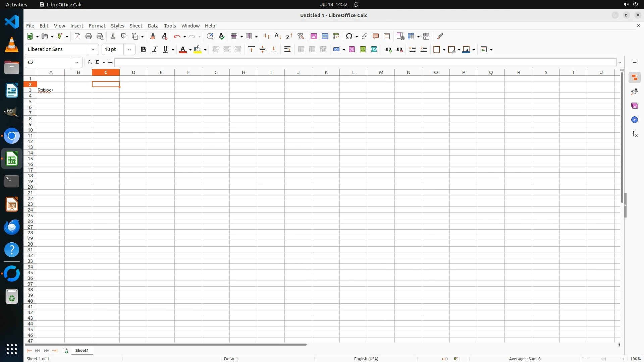This screenshot has height=362, width=644.
Task: Click the Clone Formatting paintbrush icon
Action: click(x=153, y=36)
